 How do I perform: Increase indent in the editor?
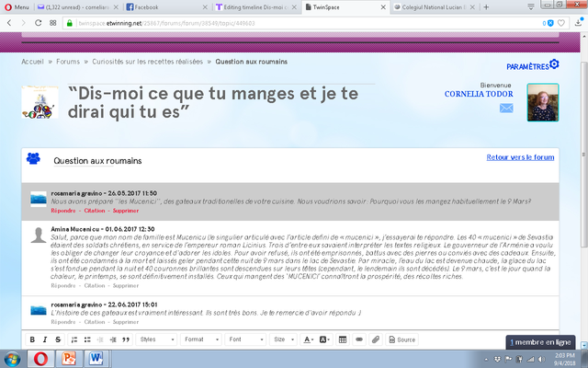(x=113, y=339)
